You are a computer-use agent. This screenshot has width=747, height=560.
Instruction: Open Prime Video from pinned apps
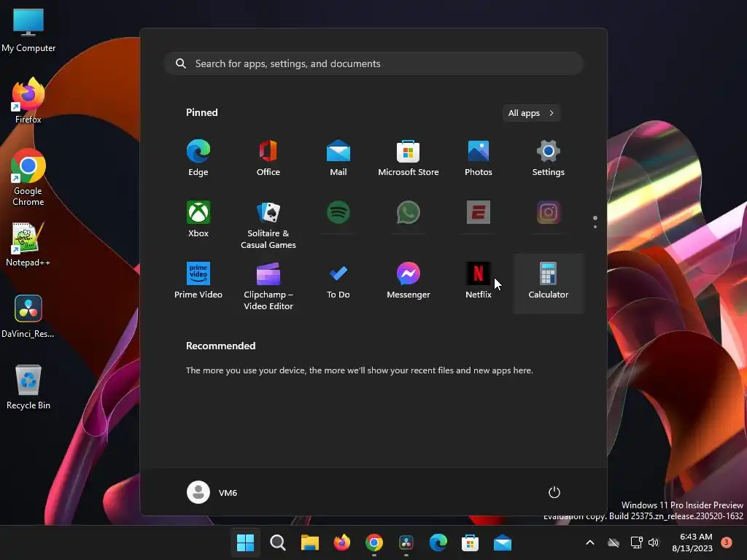(198, 281)
